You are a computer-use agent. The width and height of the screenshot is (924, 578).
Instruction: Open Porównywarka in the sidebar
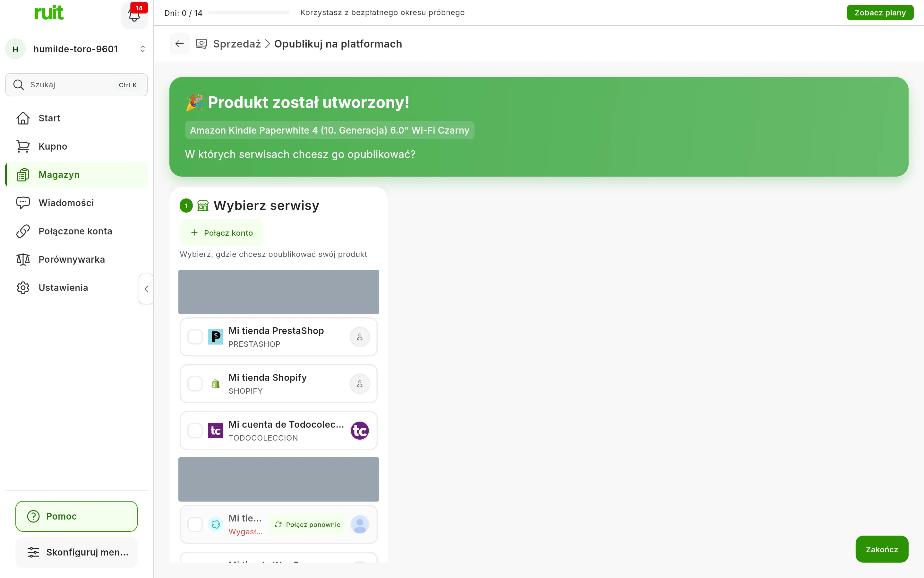[x=76, y=259]
